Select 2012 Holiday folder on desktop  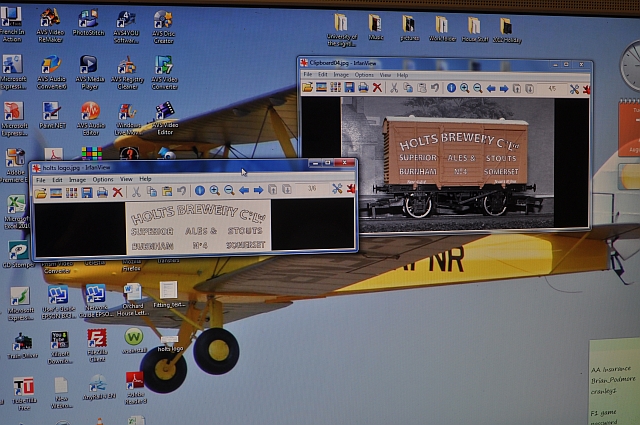click(507, 30)
